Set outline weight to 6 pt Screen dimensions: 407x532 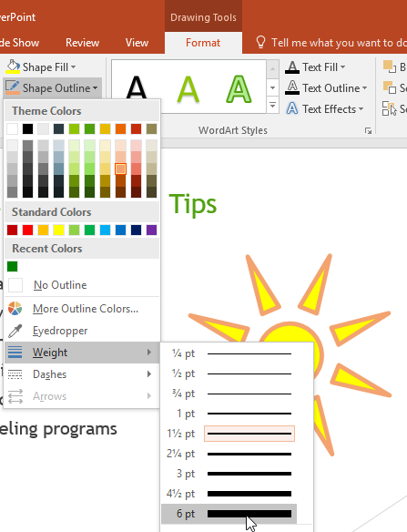[x=229, y=514]
